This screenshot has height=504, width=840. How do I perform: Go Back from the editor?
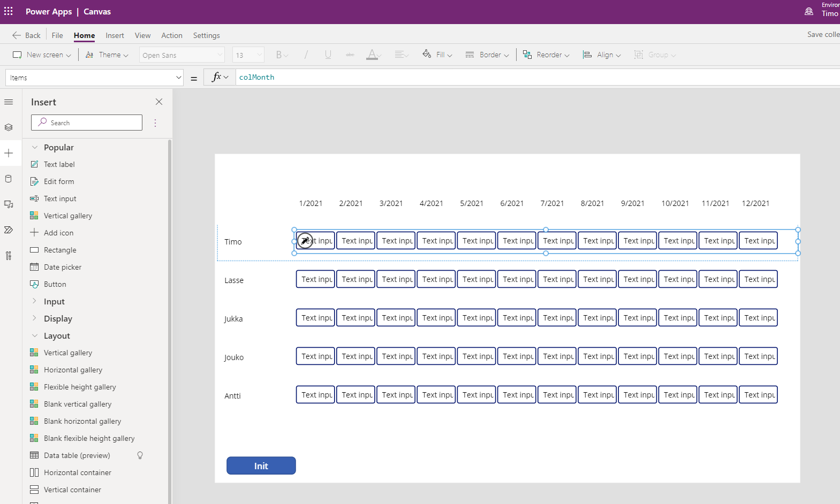click(x=26, y=35)
